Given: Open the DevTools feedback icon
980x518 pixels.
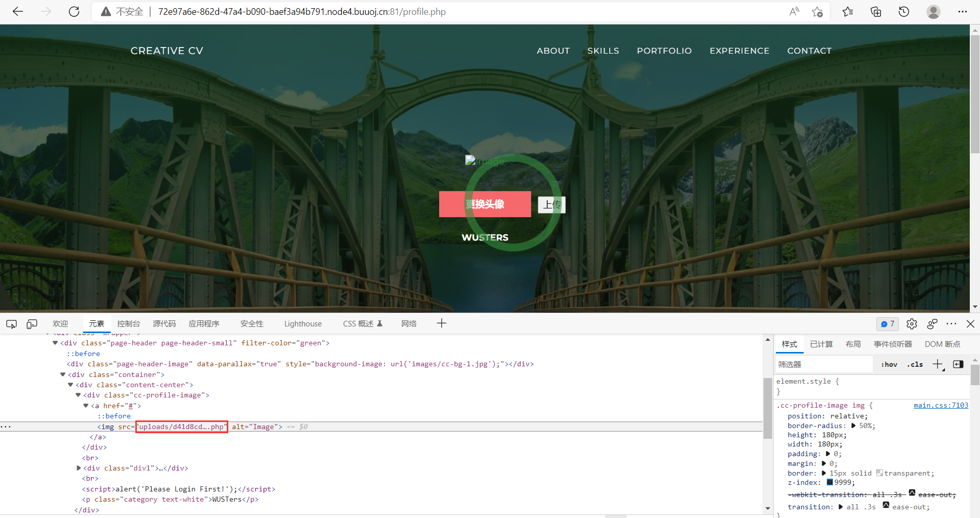Looking at the screenshot, I should click(932, 324).
